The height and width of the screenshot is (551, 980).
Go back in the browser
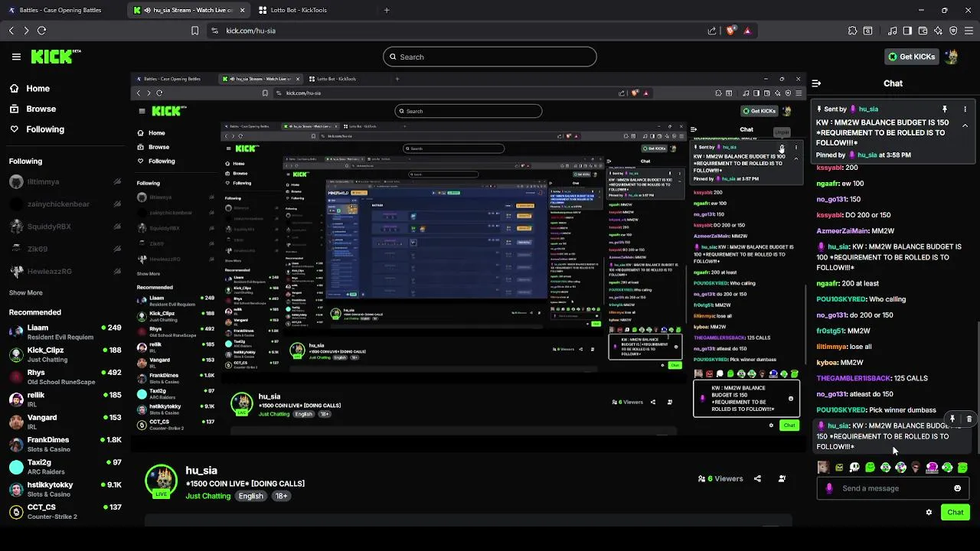pyautogui.click(x=11, y=31)
